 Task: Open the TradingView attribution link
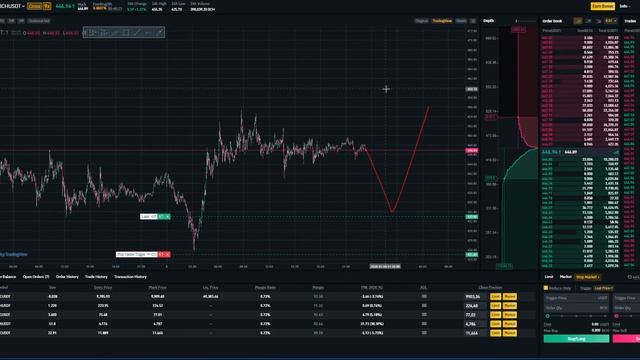click(14, 255)
